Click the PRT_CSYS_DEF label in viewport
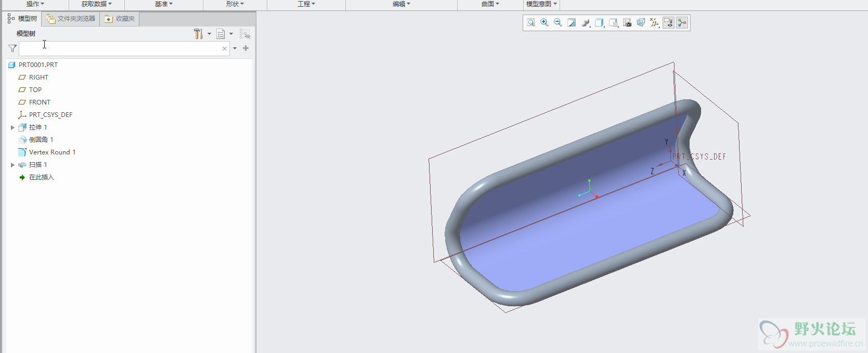Image resolution: width=868 pixels, height=353 pixels. click(x=699, y=156)
